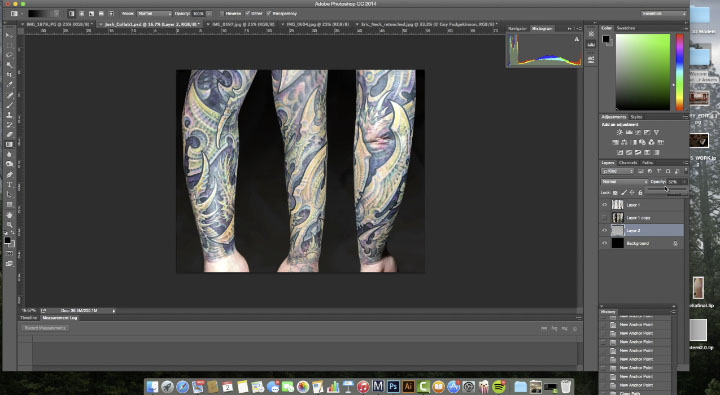Click the Record Measurements button
720x395 pixels.
45,328
